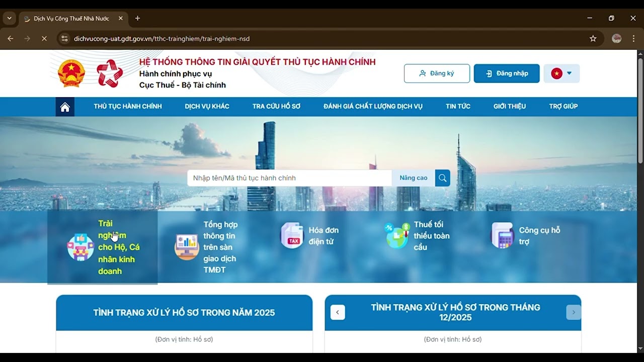Open the TRỢ GIÚP menu
The height and width of the screenshot is (362, 644).
(563, 107)
